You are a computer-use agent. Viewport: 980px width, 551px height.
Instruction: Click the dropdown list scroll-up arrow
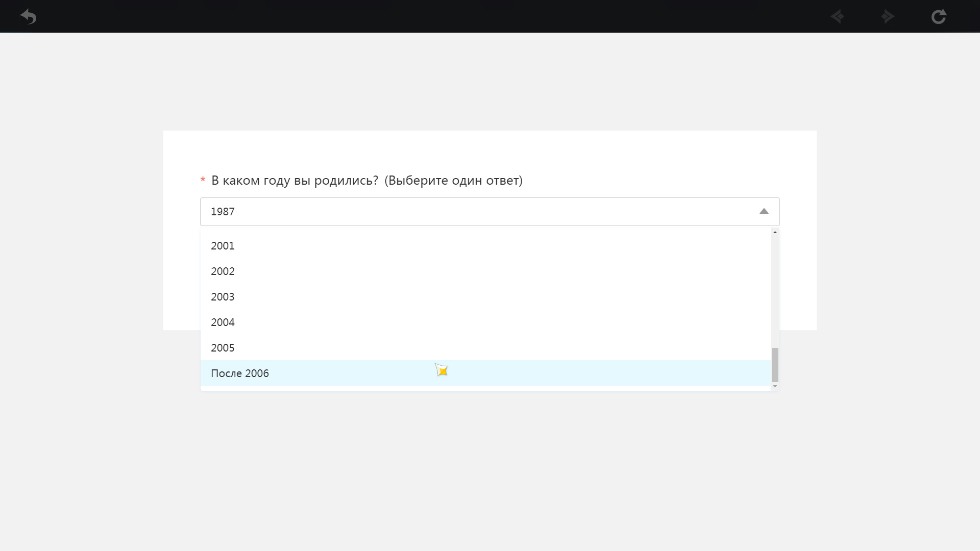[775, 233]
